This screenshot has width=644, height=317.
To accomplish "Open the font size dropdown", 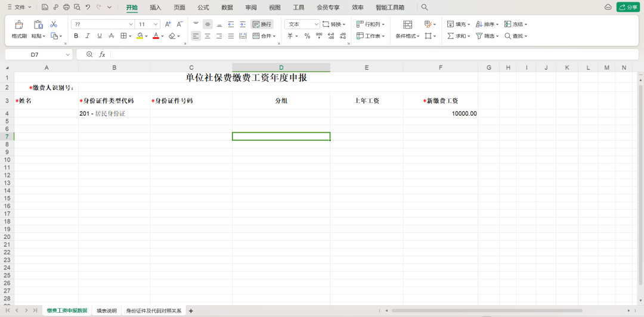I will tap(156, 24).
